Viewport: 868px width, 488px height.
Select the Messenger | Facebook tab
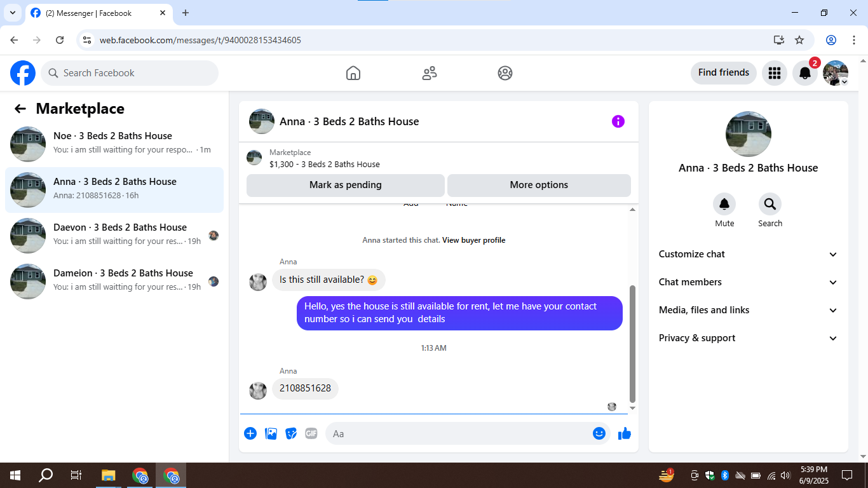[x=98, y=13]
